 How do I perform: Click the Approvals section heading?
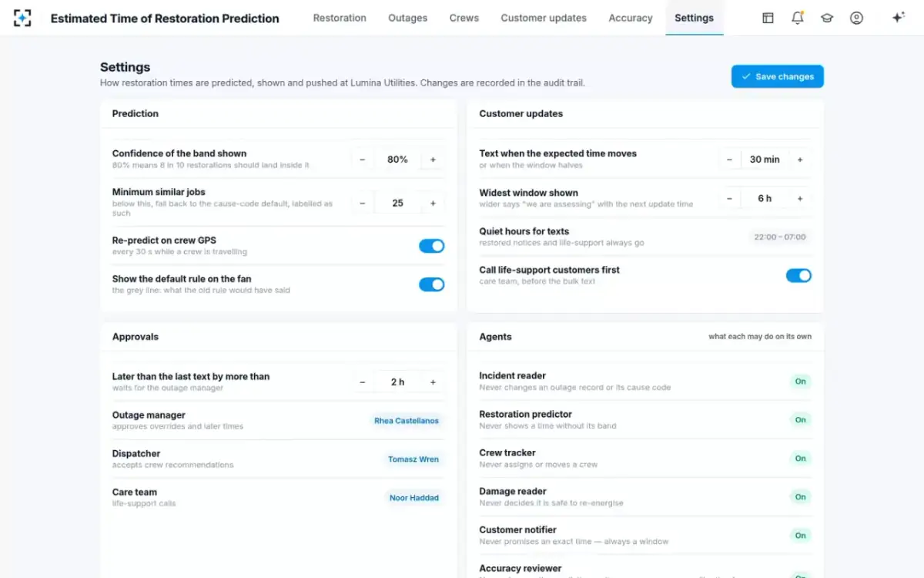[136, 337]
